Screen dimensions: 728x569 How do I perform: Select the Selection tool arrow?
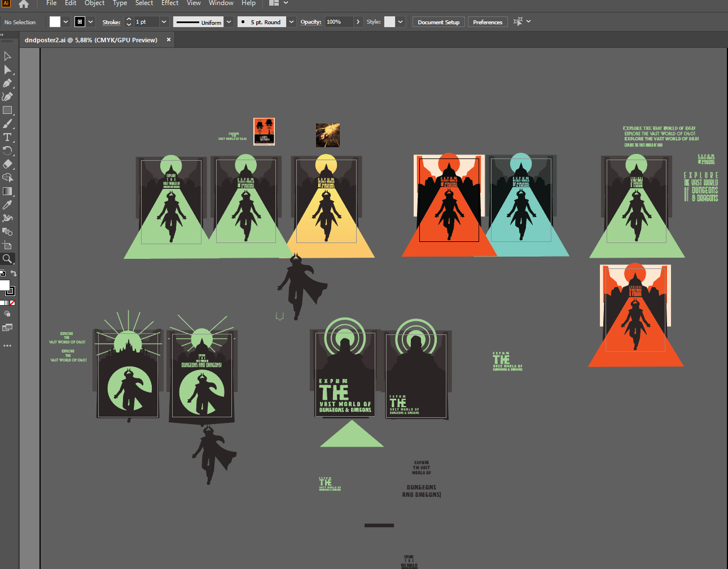[x=7, y=56]
